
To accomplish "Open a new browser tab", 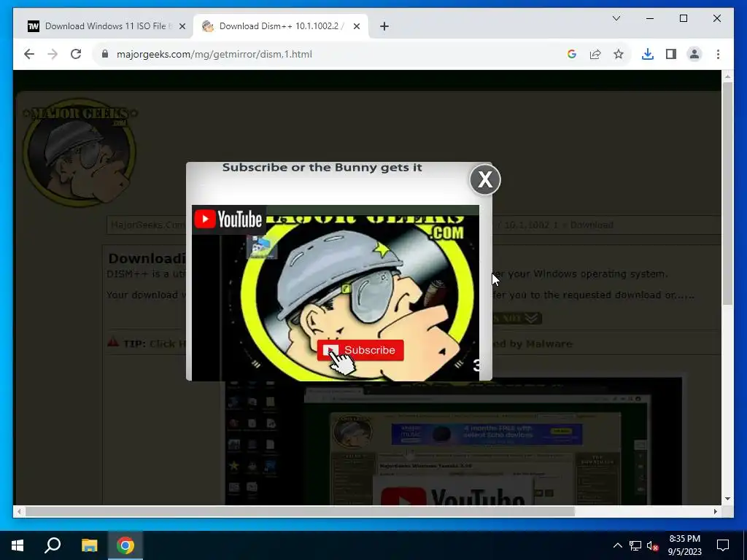I will point(384,27).
